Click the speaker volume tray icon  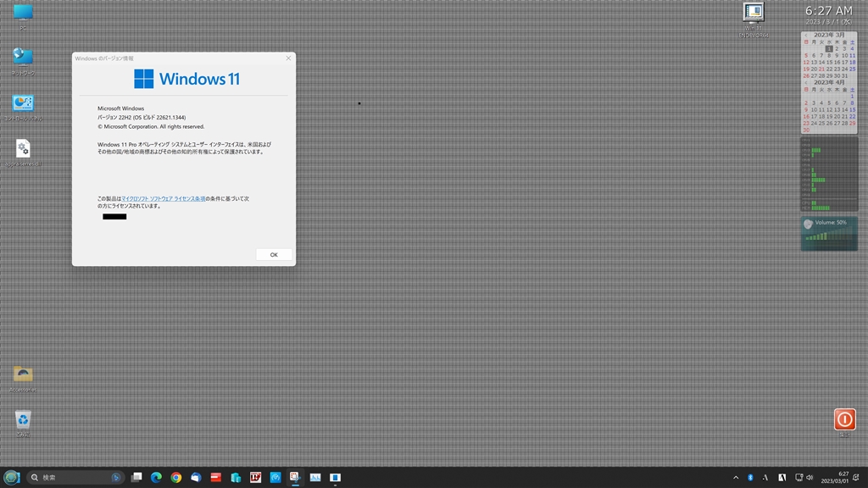(810, 478)
